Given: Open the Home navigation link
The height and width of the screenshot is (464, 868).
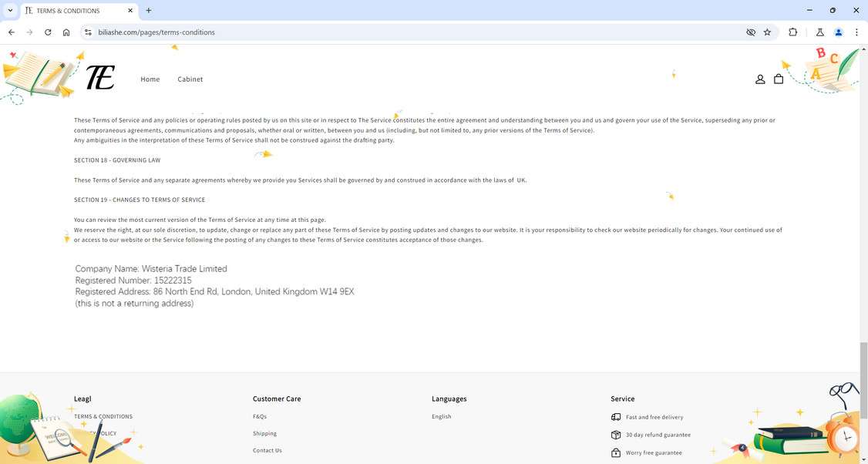Looking at the screenshot, I should click(150, 79).
